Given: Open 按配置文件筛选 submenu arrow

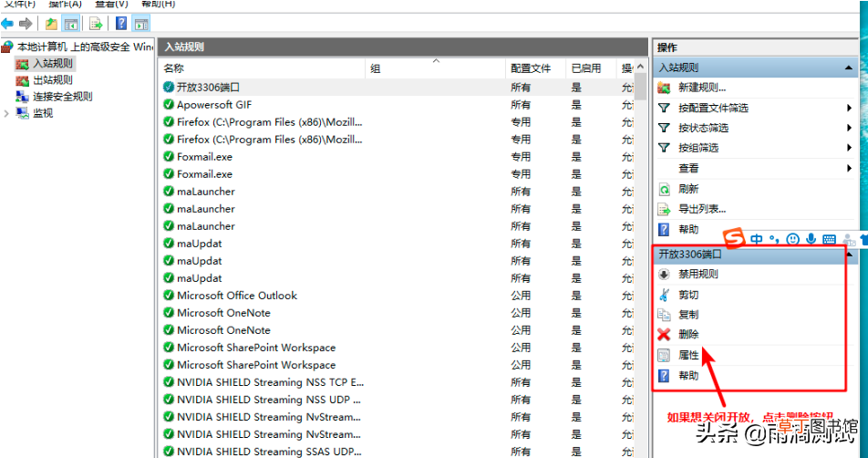Looking at the screenshot, I should pyautogui.click(x=849, y=108).
